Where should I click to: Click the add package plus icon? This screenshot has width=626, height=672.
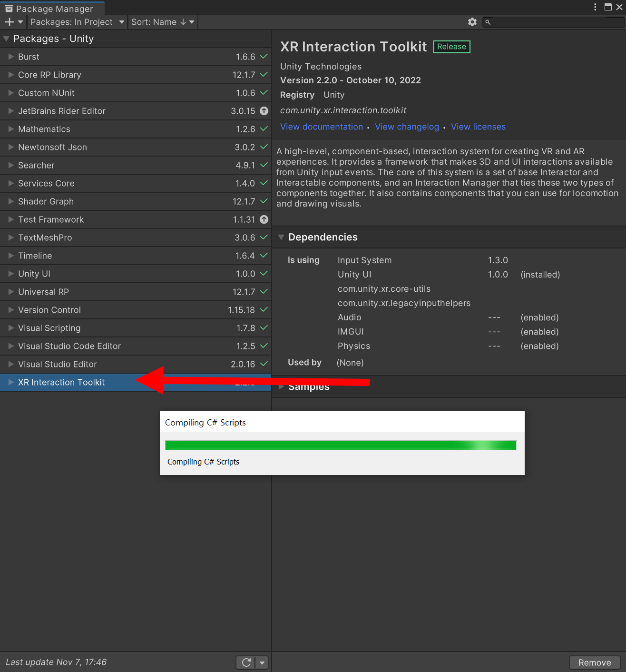(x=10, y=22)
